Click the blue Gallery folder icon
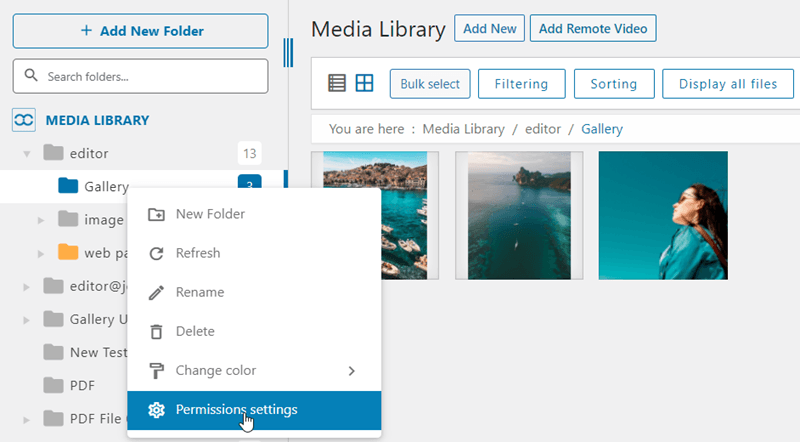The width and height of the screenshot is (800, 442). (x=68, y=186)
